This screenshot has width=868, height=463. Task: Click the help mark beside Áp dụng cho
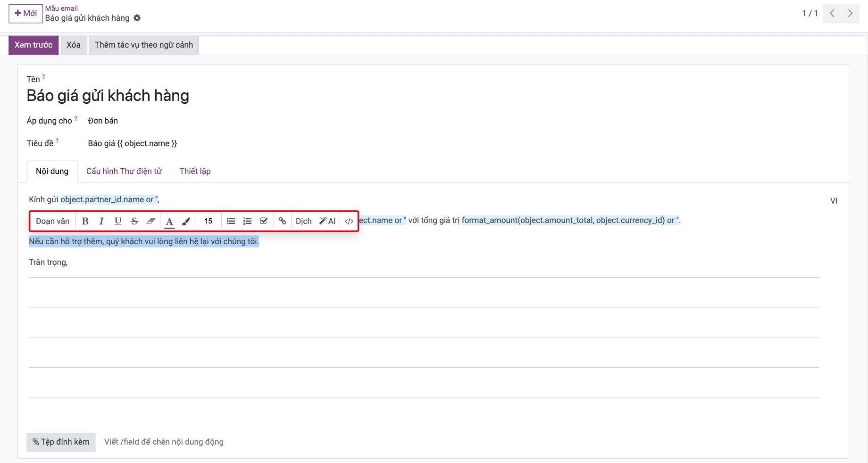(76, 118)
